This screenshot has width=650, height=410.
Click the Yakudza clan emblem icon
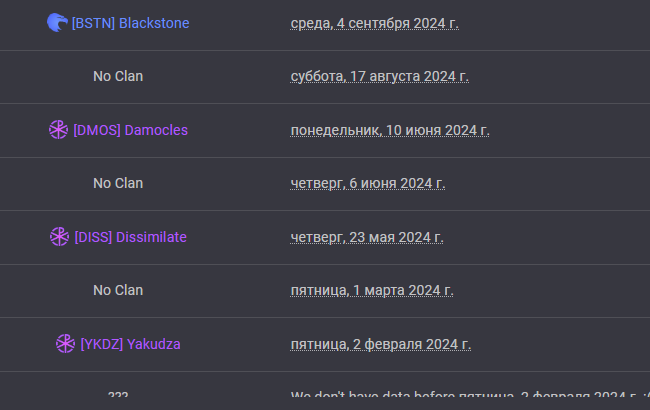click(65, 344)
